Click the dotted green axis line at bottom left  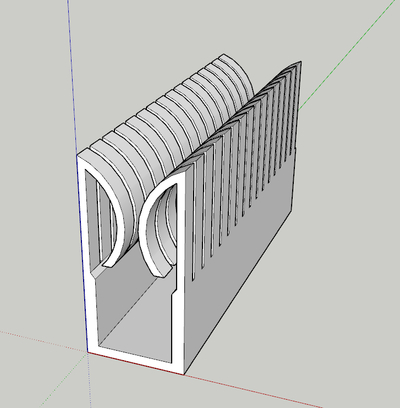coord(63,380)
